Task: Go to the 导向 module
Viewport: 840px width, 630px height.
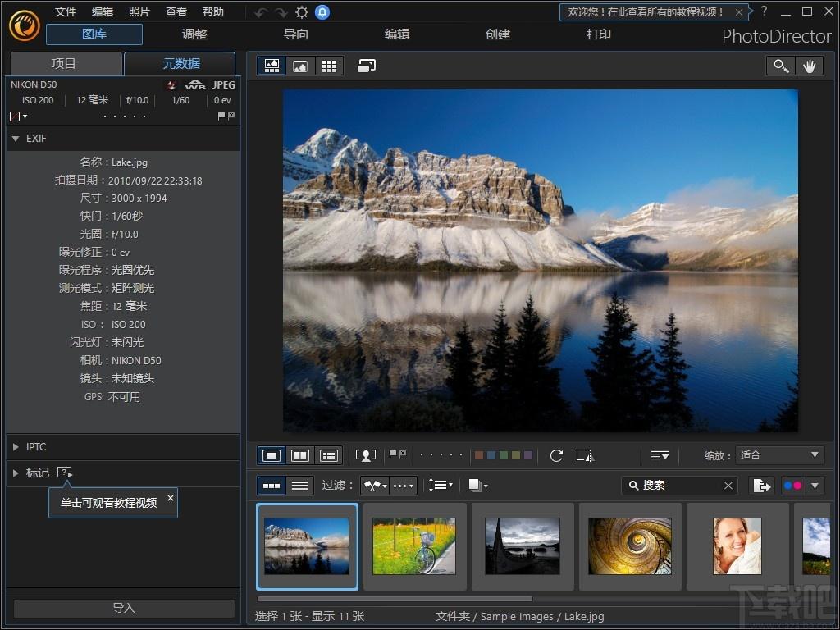Action: (295, 34)
